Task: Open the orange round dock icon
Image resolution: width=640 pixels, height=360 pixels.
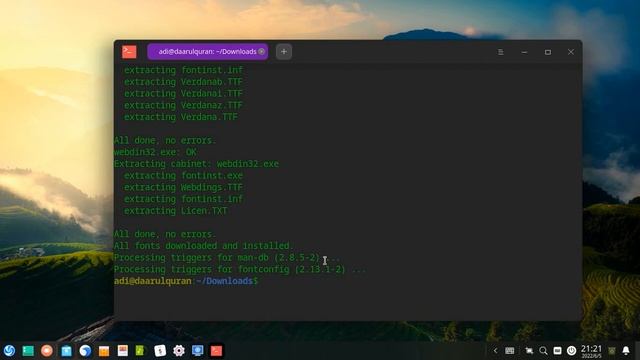Action: click(47, 350)
